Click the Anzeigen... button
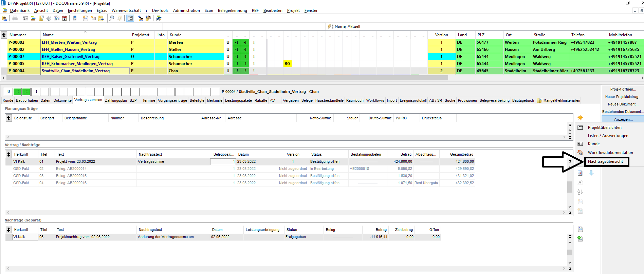This screenshot has height=274, width=644. tap(623, 119)
